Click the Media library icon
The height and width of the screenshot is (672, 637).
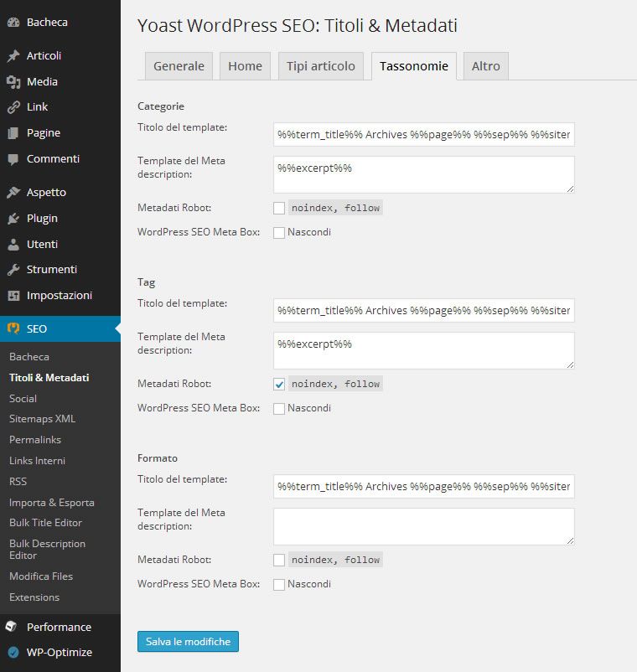(x=13, y=81)
